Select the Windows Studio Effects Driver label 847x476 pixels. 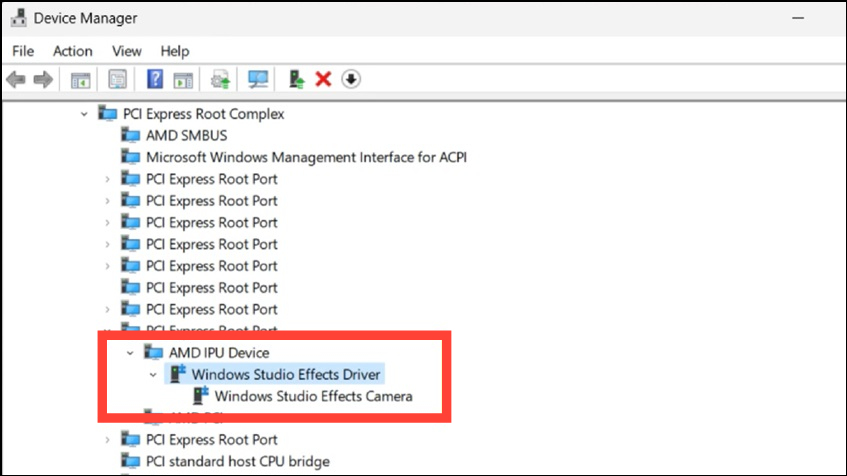(286, 374)
